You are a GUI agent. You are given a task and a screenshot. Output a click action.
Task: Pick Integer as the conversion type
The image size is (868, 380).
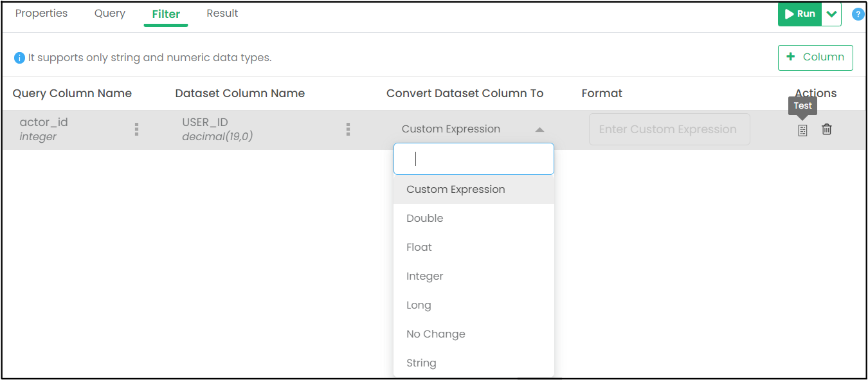[425, 276]
